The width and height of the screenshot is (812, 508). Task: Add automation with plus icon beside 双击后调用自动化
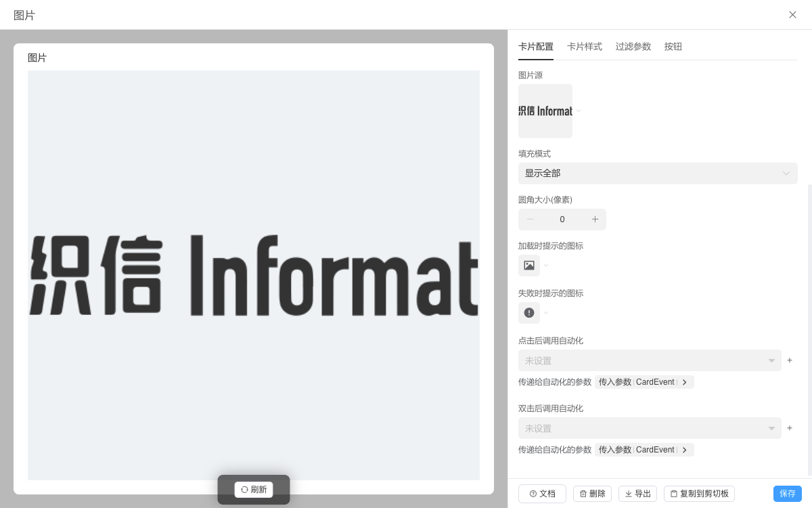(x=790, y=428)
